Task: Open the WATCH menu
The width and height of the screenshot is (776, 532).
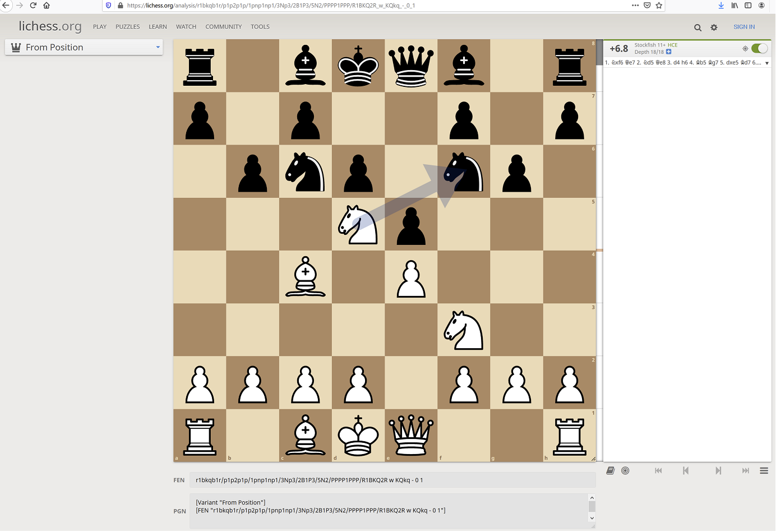Action: (x=186, y=26)
